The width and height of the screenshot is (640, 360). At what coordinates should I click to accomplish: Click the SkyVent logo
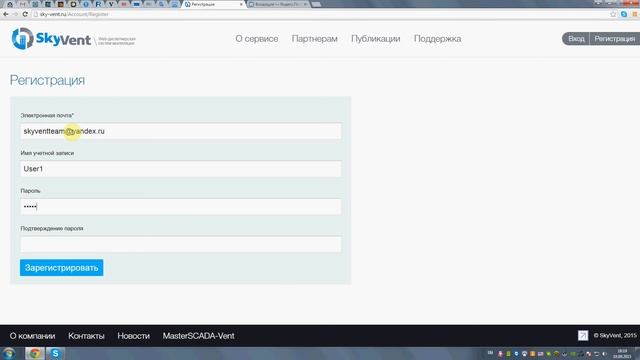[51, 39]
